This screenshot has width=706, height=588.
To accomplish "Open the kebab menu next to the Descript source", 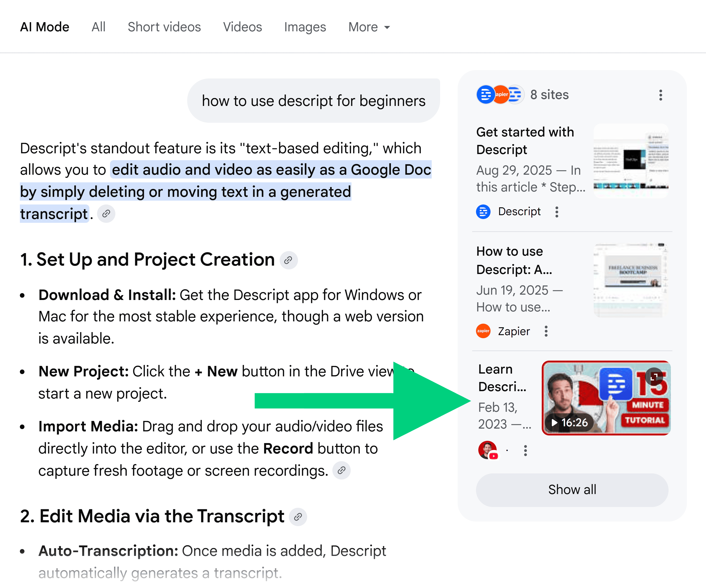I will [x=557, y=212].
